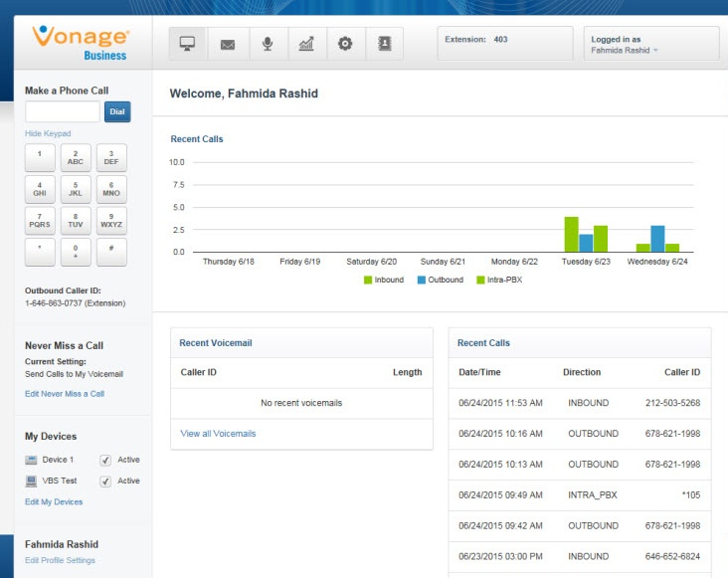The image size is (728, 578).
Task: Open the voicemail envelope icon
Action: pyautogui.click(x=227, y=44)
